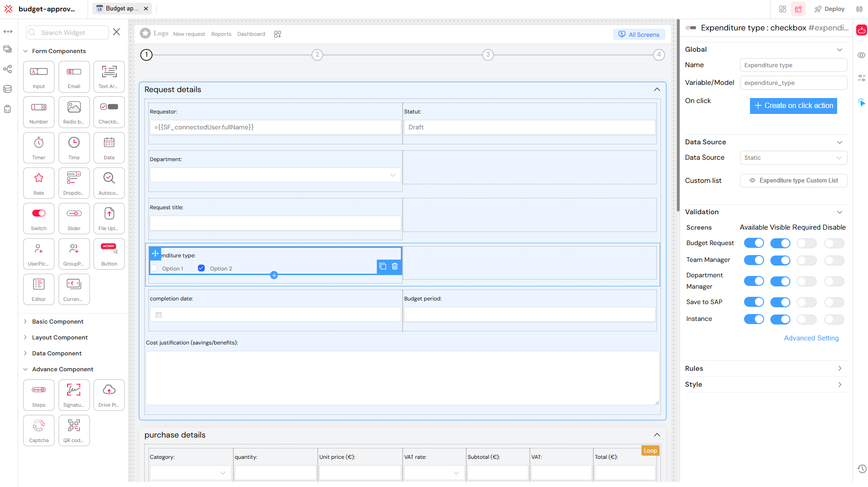This screenshot has width=868, height=487.
Task: Pick the Slider component from Form Components
Action: pyautogui.click(x=74, y=218)
